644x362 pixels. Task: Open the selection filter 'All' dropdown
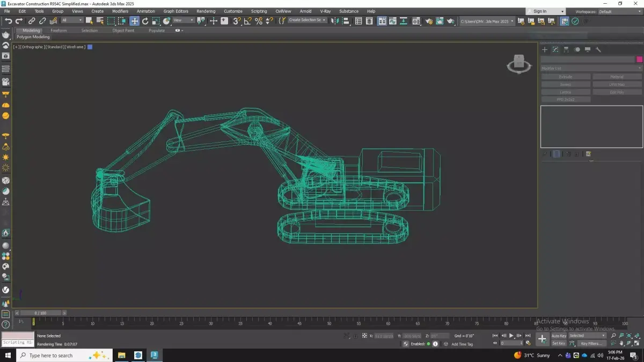tap(72, 20)
